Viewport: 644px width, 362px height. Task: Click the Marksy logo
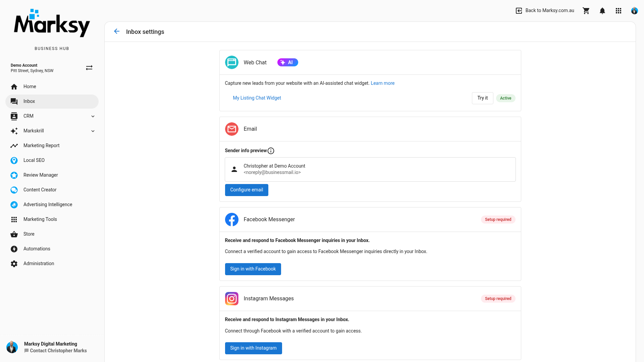click(x=52, y=23)
